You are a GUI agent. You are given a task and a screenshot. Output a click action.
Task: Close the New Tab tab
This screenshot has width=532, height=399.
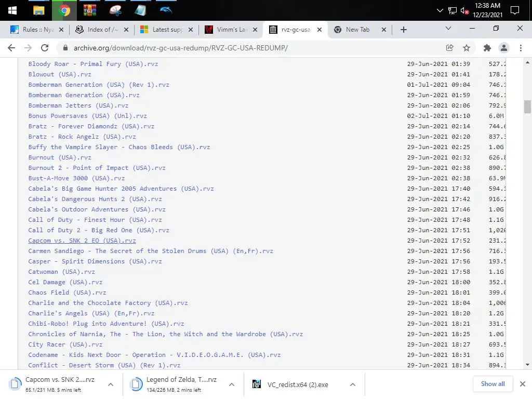coord(384,30)
